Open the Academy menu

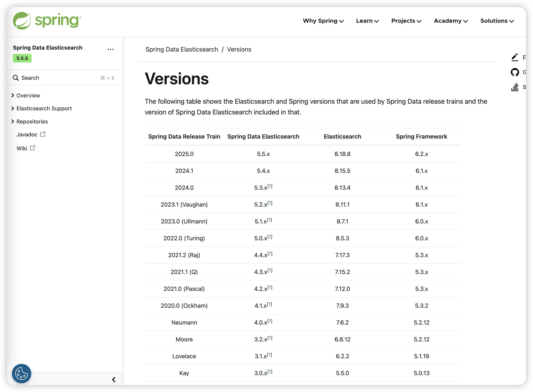(451, 21)
